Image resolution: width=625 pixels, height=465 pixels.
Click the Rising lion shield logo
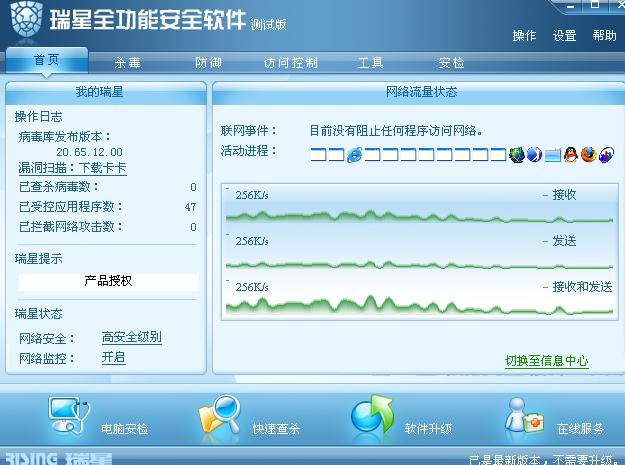click(x=26, y=19)
